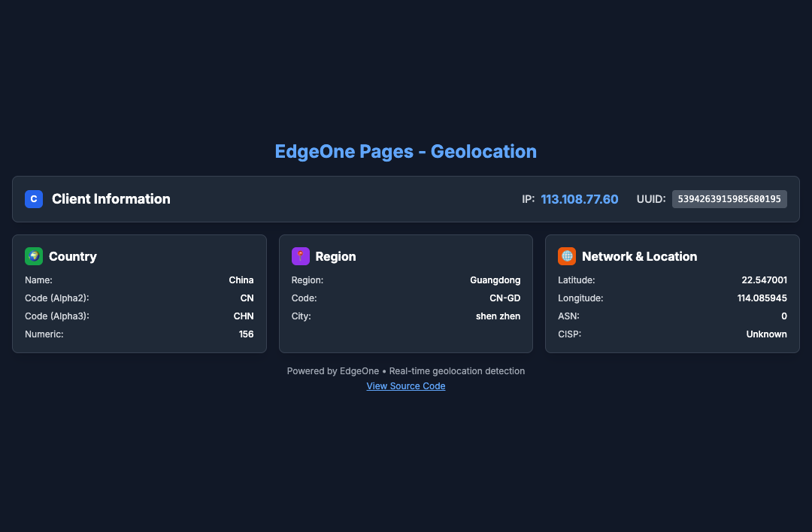This screenshot has width=812, height=532.
Task: Click the Name: label in Country card
Action: pos(39,280)
